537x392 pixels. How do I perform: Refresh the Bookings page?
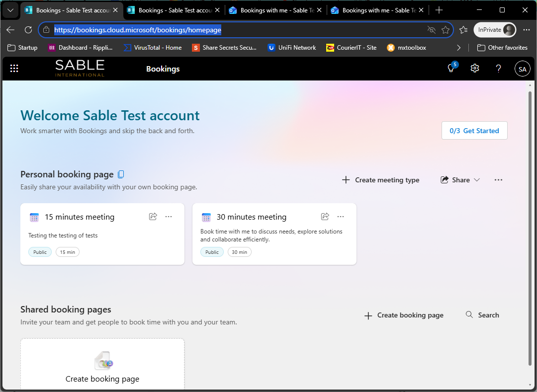[x=28, y=30]
